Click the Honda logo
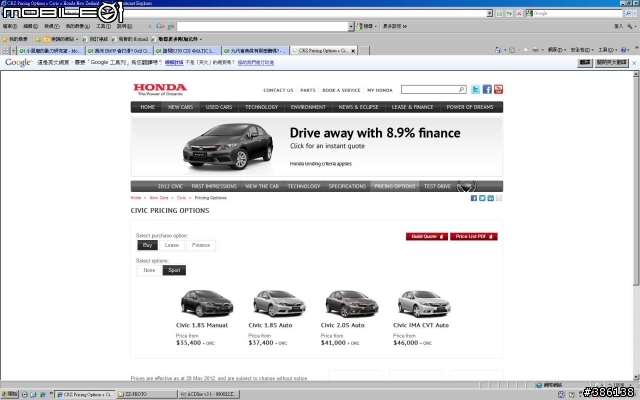The image size is (640, 400). (160, 89)
